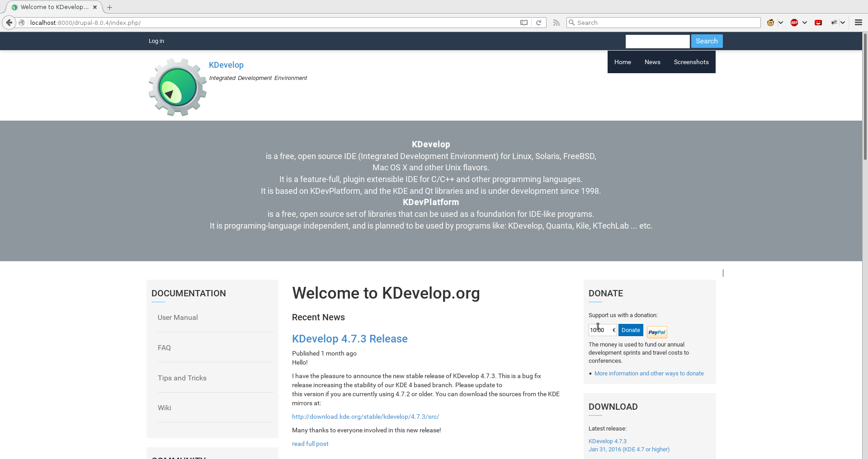Open reader view from the address bar
This screenshot has height=459, width=868.
(x=524, y=23)
